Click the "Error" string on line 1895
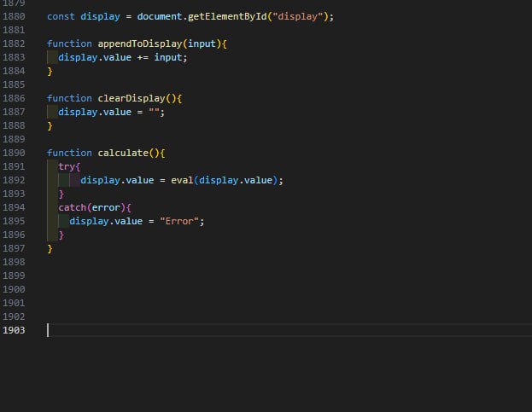 coord(179,221)
